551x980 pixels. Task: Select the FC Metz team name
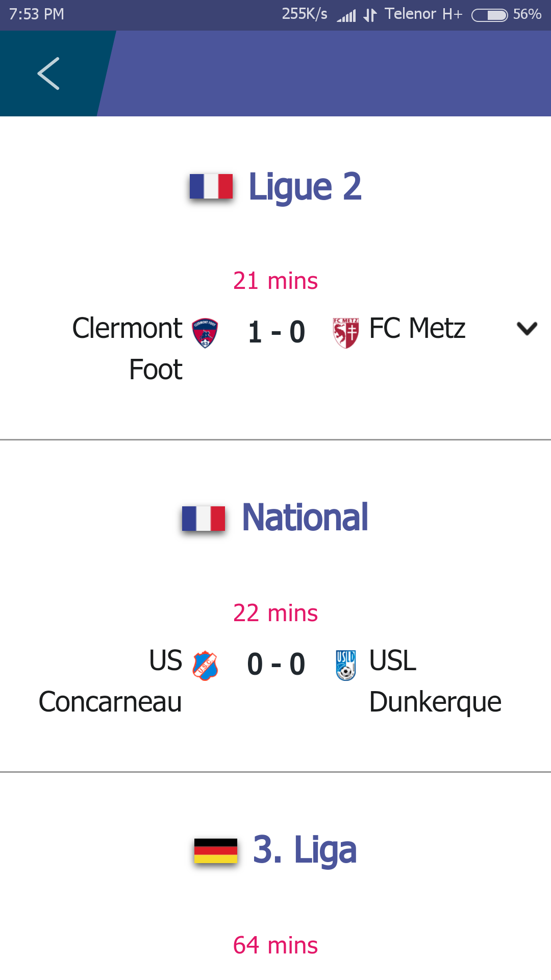[x=417, y=328]
